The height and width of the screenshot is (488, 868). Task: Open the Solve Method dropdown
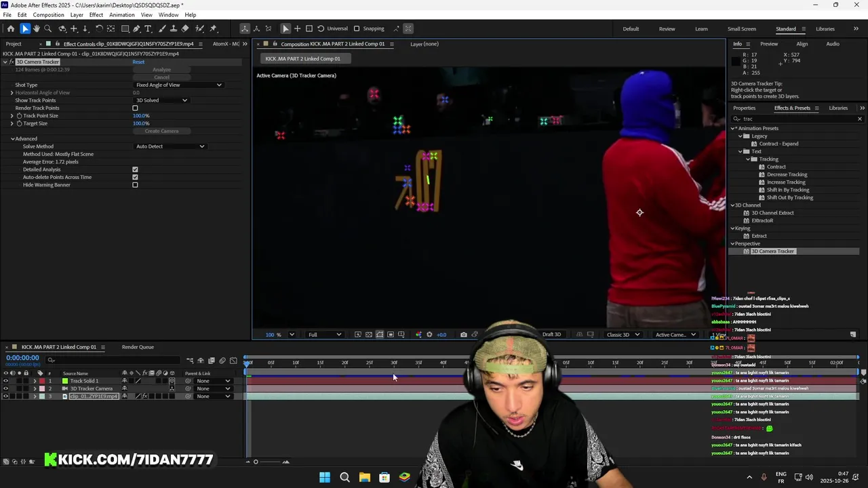pyautogui.click(x=170, y=146)
